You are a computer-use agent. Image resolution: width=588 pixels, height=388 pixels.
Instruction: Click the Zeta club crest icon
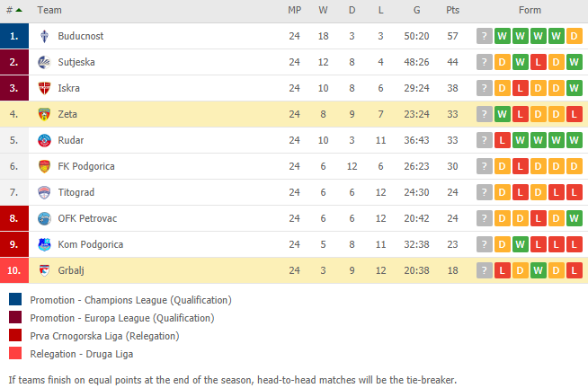44,114
